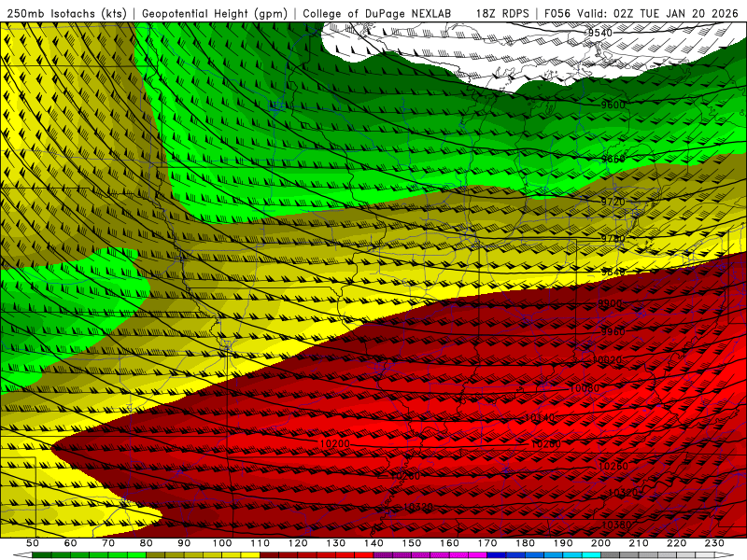Image resolution: width=747 pixels, height=560 pixels.
Task: Select the 150 knot colorbar label
Action: pyautogui.click(x=412, y=543)
